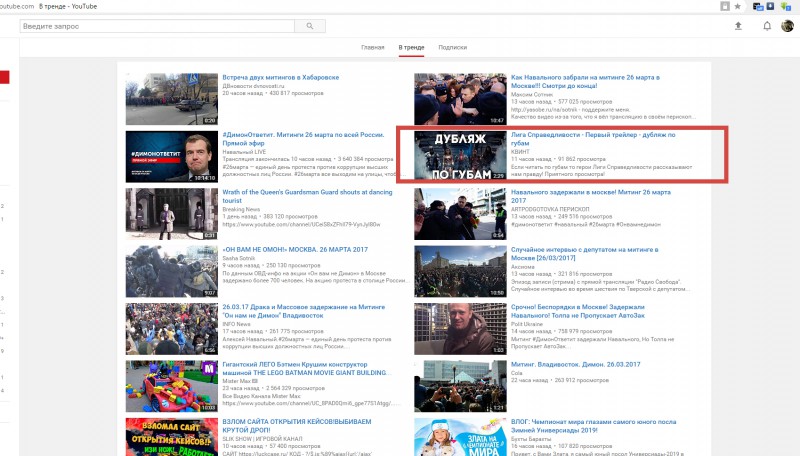Click the ДУБЛЯЖ ПО ГУБАМ thumbnail
The width and height of the screenshot is (800, 456).
coord(460,155)
